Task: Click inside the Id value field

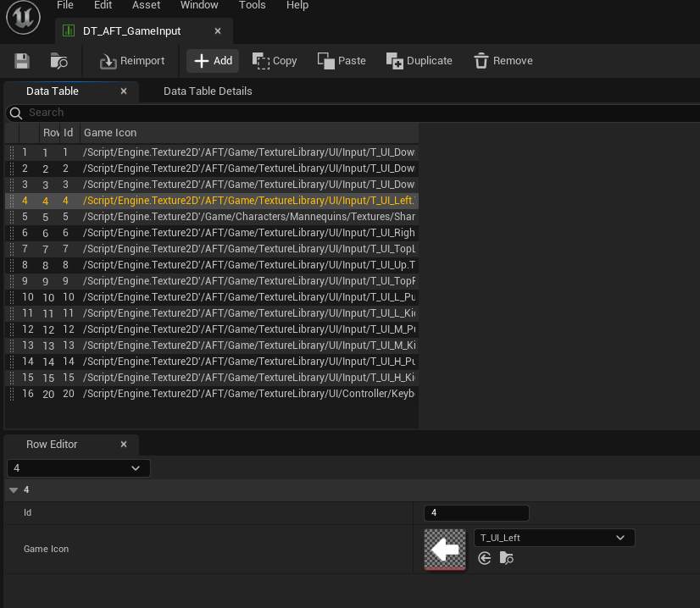Action: click(x=475, y=512)
